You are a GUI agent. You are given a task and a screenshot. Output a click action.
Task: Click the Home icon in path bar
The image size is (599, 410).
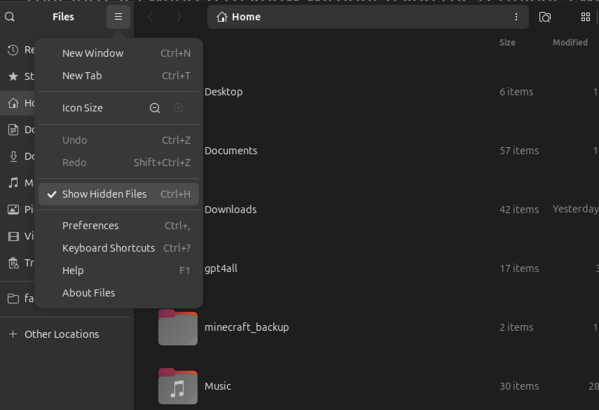[222, 17]
